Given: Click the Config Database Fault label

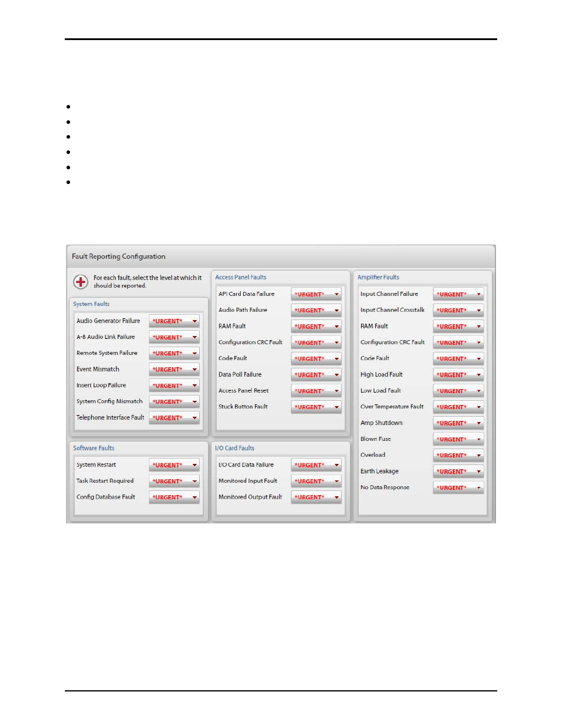Looking at the screenshot, I should tap(106, 497).
